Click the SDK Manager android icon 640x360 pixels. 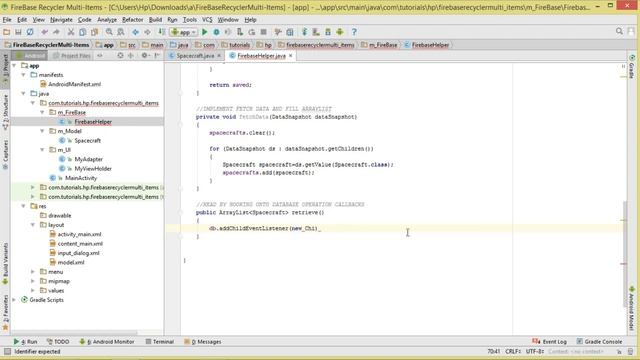[340, 32]
